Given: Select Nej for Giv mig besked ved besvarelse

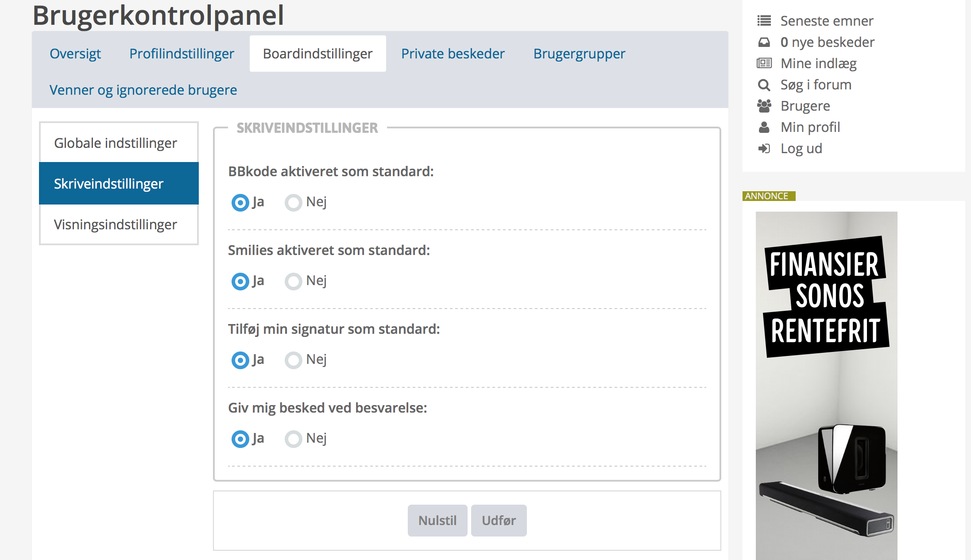Looking at the screenshot, I should (293, 439).
